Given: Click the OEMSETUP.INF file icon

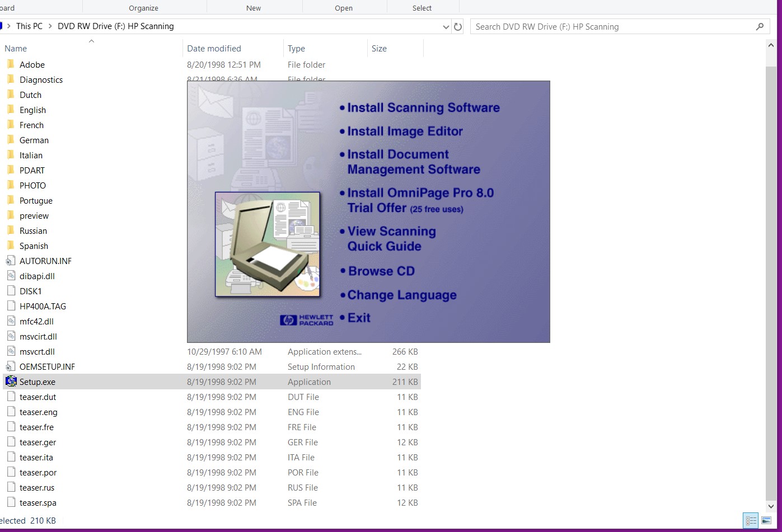Looking at the screenshot, I should [11, 366].
